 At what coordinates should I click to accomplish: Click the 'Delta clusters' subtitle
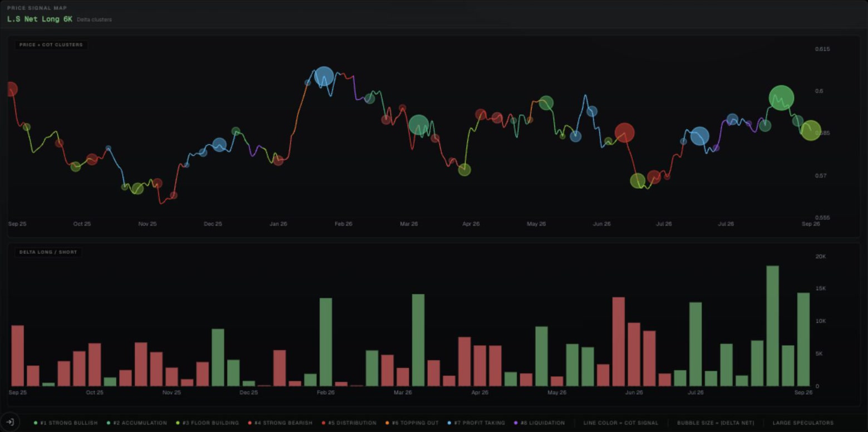(x=94, y=19)
